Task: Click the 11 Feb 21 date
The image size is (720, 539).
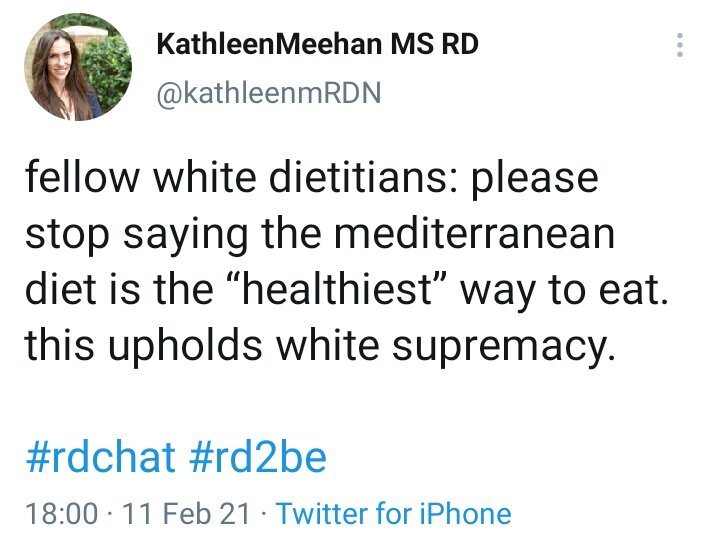Action: pyautogui.click(x=186, y=514)
